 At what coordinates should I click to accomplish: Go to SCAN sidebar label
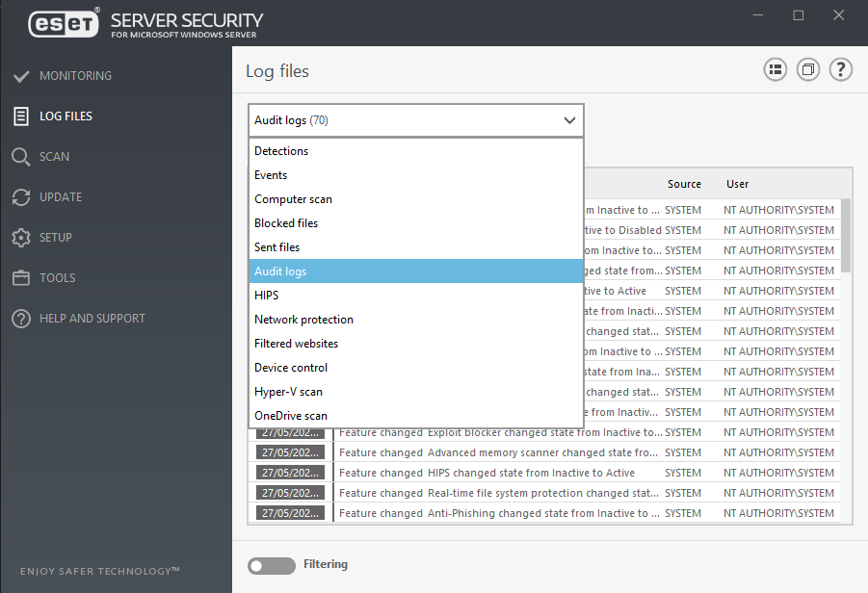pos(54,157)
